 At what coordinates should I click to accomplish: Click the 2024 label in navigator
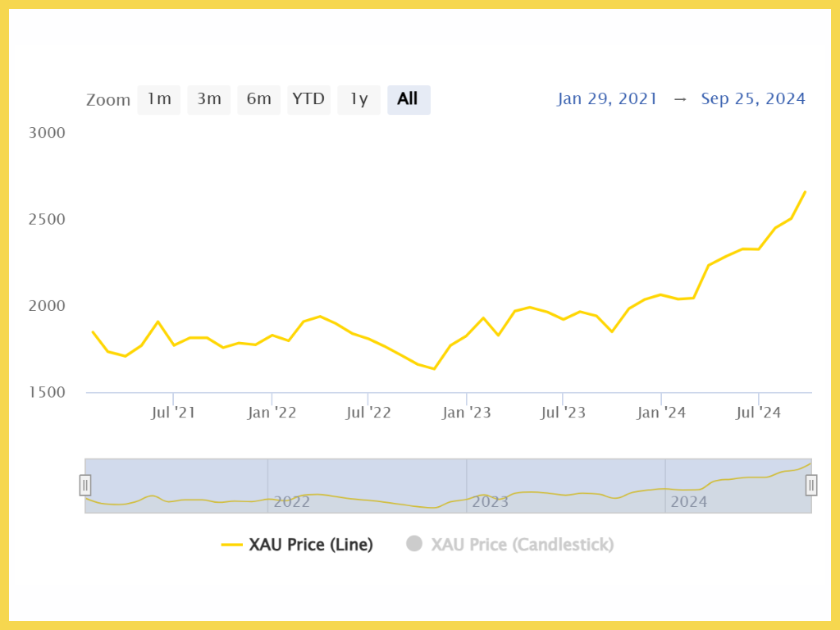689,502
